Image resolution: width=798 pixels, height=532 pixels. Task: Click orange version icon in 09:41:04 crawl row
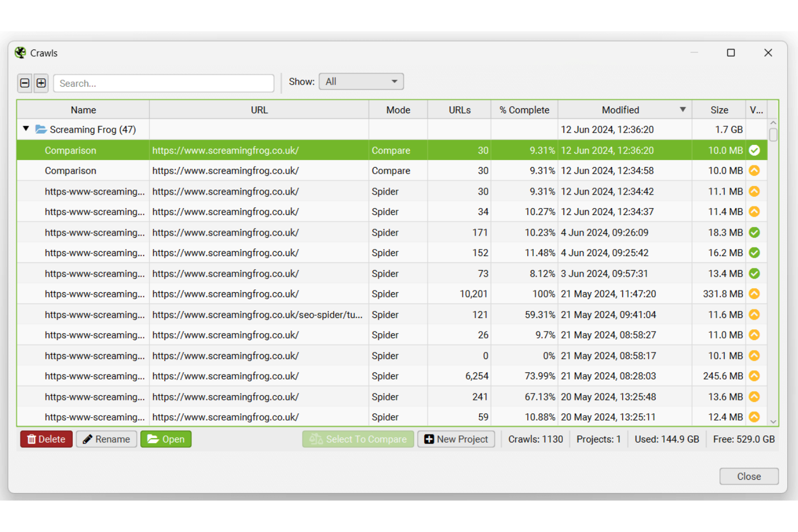click(754, 314)
